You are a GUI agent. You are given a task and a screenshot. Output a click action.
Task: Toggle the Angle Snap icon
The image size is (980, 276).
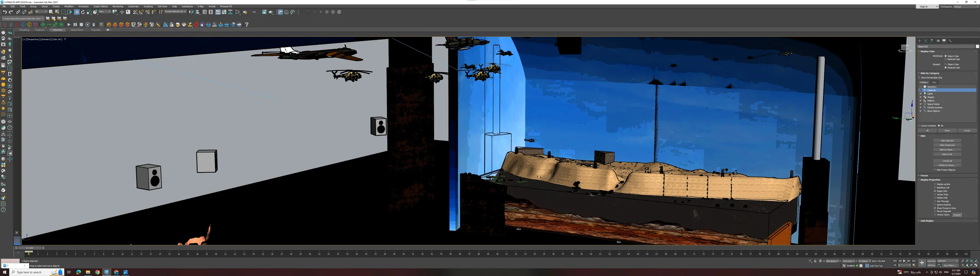tap(141, 12)
